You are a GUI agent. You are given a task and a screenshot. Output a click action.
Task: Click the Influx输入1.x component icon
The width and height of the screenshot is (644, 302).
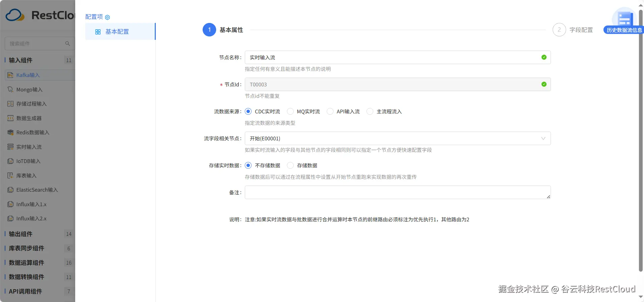(x=10, y=204)
